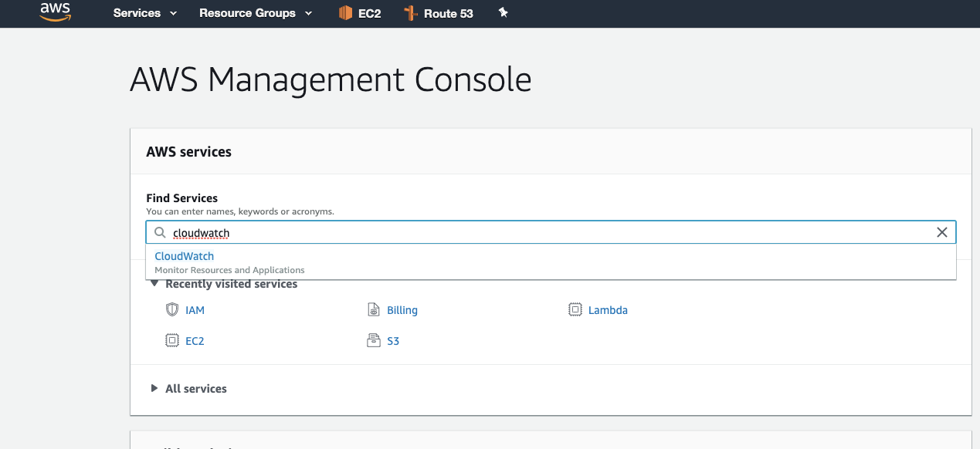The height and width of the screenshot is (449, 980).
Task: Click the S3 storage icon
Action: [374, 340]
